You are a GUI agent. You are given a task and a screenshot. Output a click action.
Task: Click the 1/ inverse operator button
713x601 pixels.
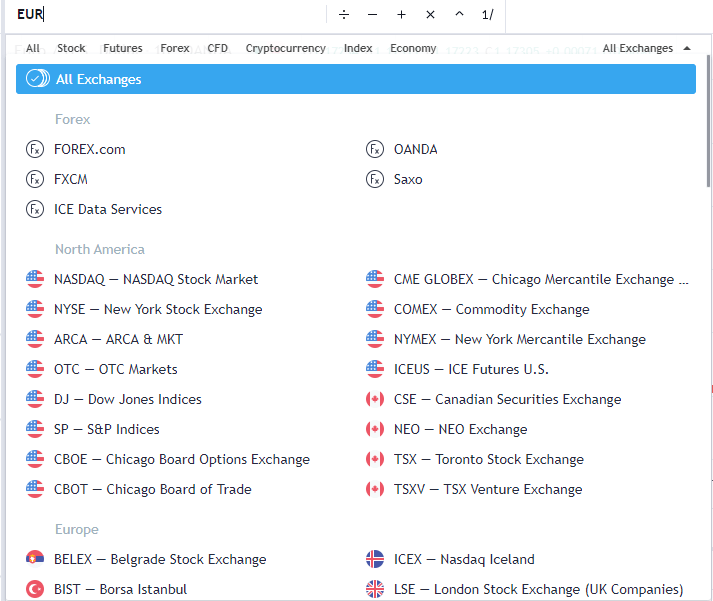487,15
